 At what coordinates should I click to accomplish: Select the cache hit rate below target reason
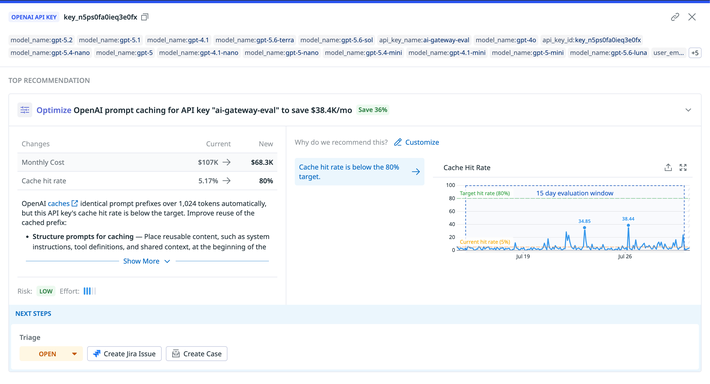click(360, 172)
